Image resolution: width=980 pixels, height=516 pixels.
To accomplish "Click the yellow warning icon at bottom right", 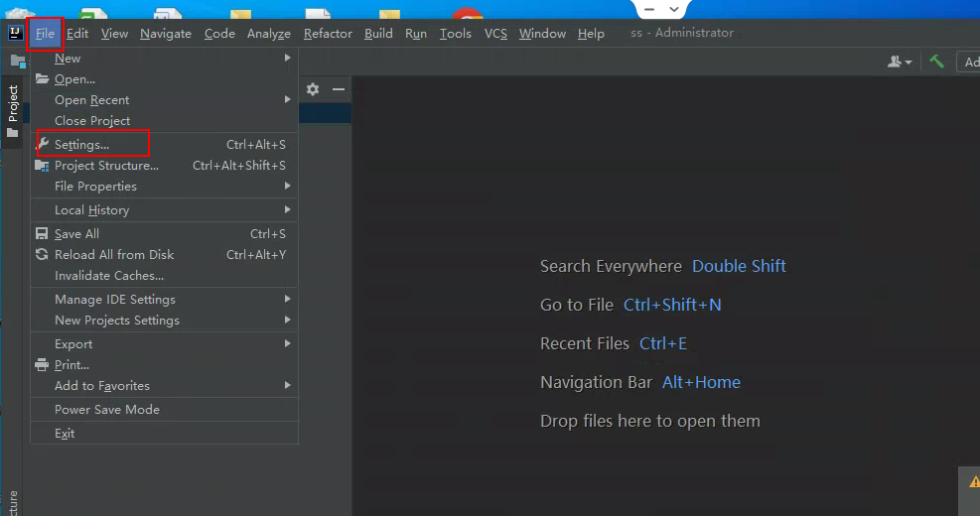I will (x=974, y=482).
